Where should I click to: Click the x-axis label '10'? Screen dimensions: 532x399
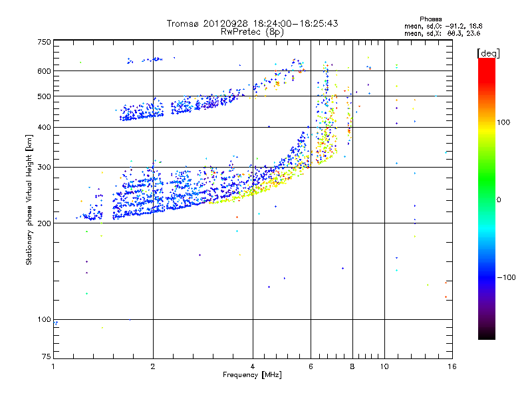[x=384, y=366]
